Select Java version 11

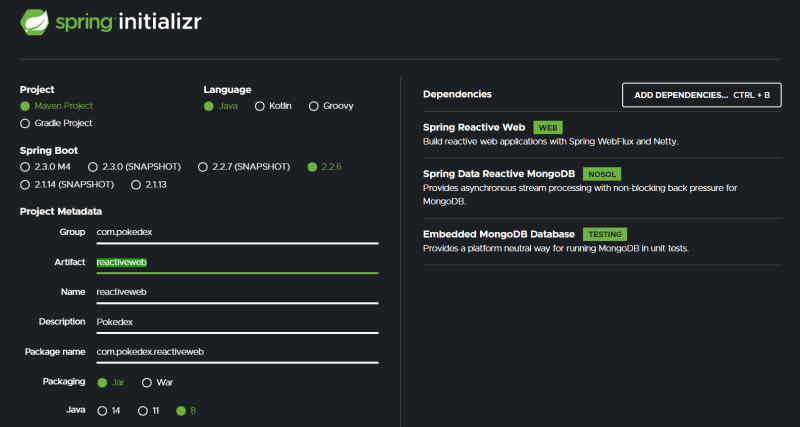pos(143,410)
